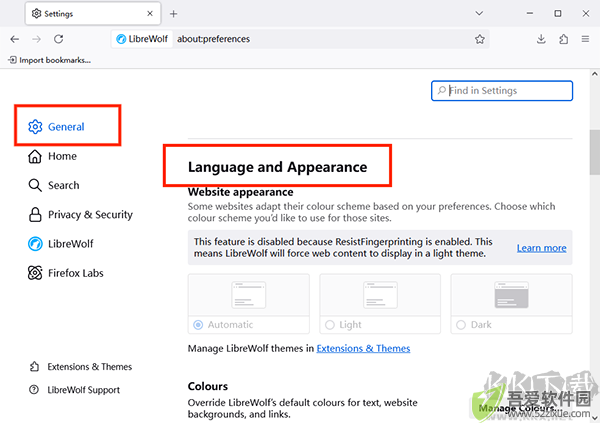Reload the current page
Screen dimensions: 600x423
coord(59,39)
